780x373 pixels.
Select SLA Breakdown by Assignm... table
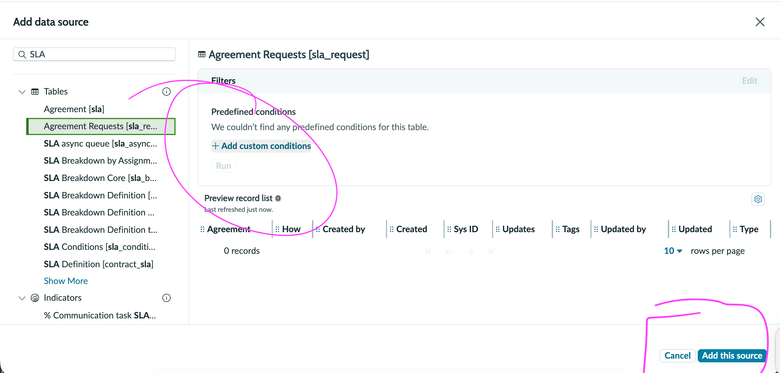(x=100, y=161)
